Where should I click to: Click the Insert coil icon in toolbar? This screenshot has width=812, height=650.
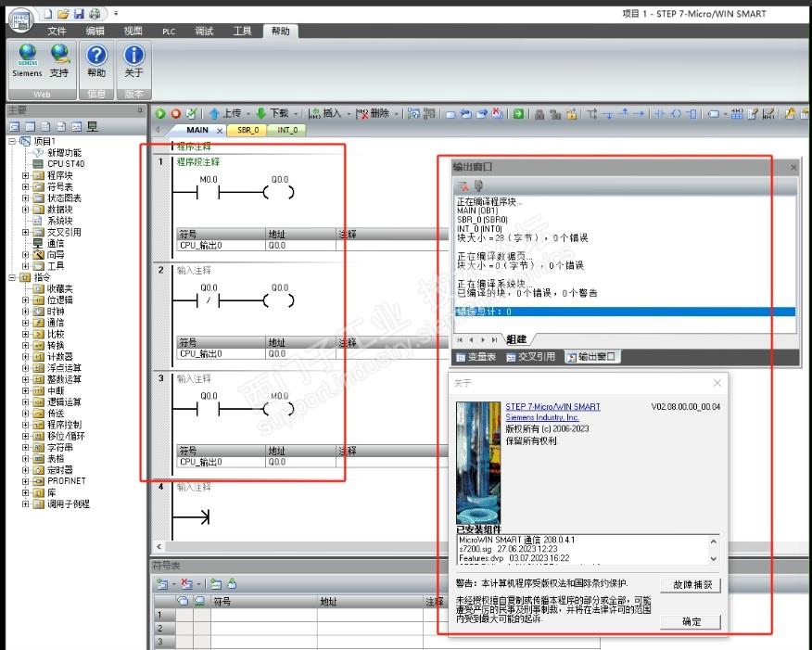coord(676,113)
